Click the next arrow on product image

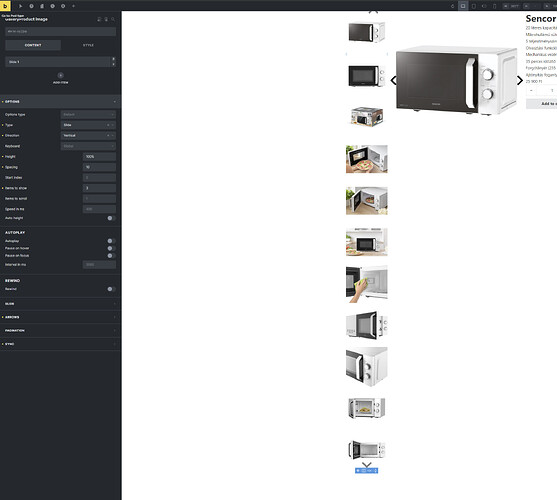(x=520, y=80)
